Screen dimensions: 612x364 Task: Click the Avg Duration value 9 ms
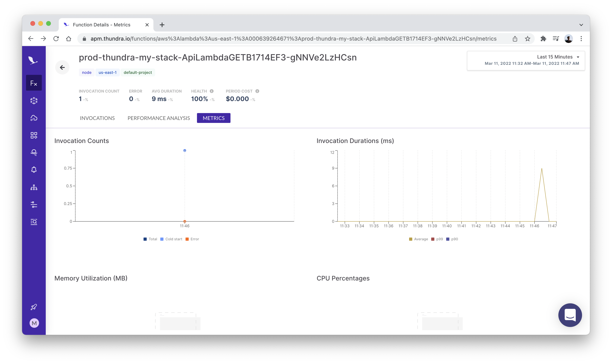159,99
